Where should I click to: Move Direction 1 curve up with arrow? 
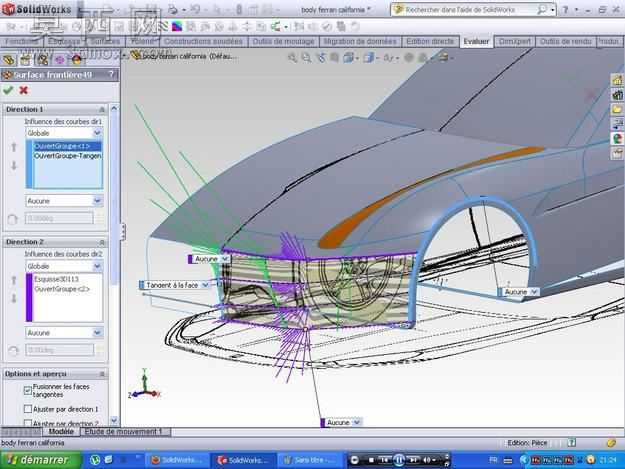(14, 147)
